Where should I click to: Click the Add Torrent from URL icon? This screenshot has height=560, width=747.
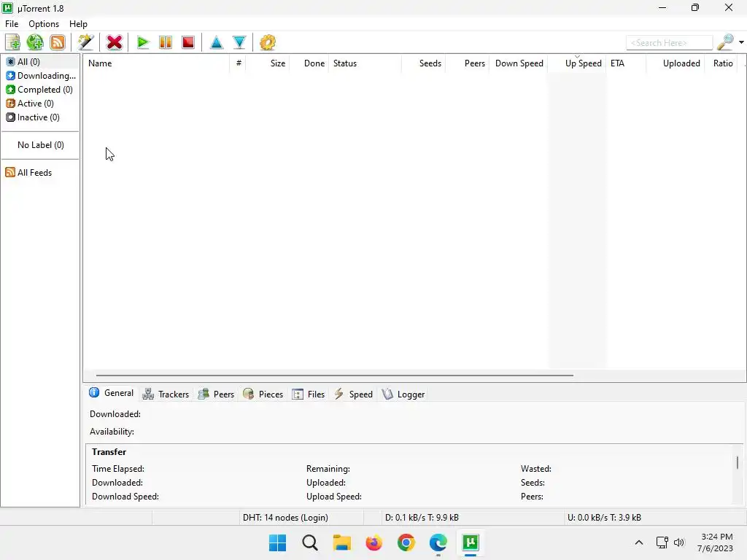click(35, 42)
